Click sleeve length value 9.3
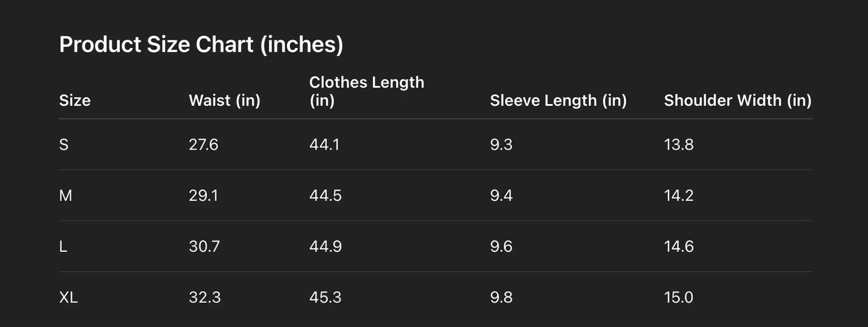Screen dimensions: 868x327 point(501,145)
